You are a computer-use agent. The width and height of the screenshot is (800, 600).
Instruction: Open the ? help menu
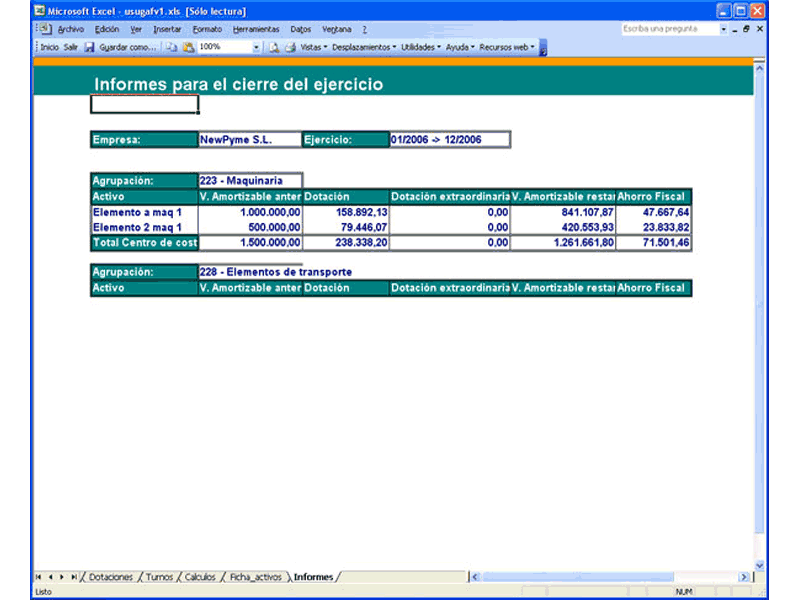point(364,30)
